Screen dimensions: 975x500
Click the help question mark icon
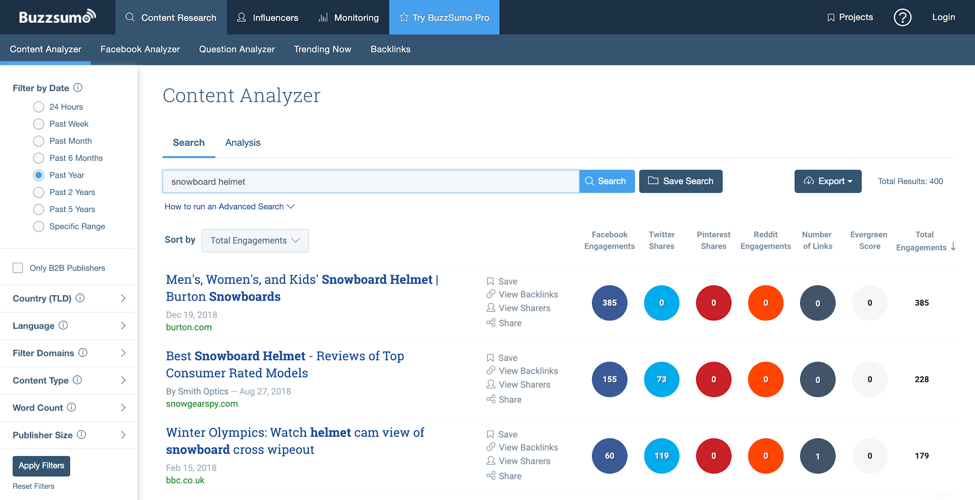pyautogui.click(x=902, y=17)
